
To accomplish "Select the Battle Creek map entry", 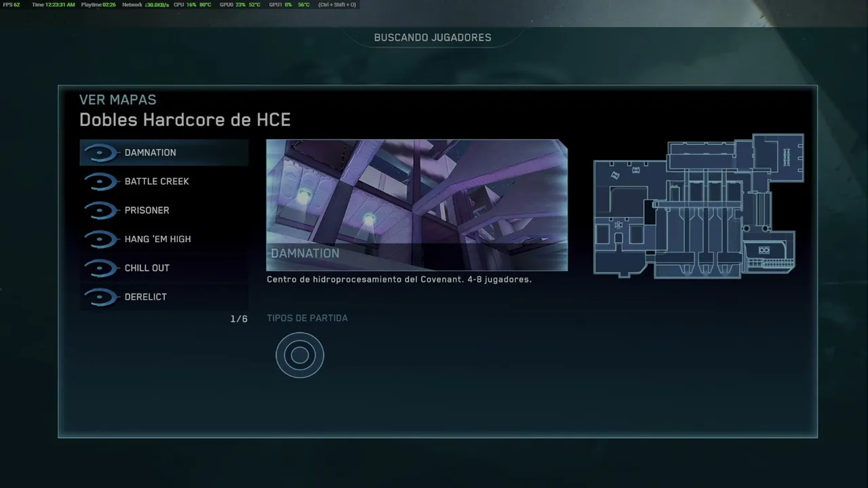I will [164, 182].
